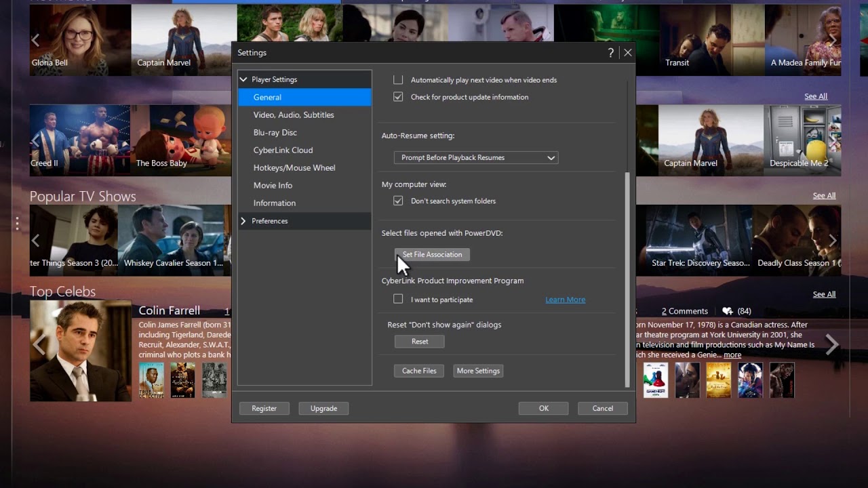
Task: Click the Cache Files button
Action: 419,371
